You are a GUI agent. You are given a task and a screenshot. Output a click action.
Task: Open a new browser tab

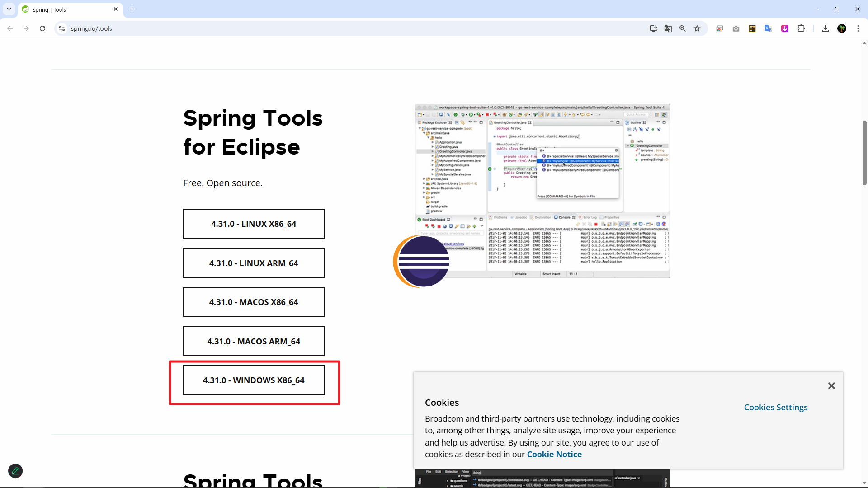pyautogui.click(x=132, y=9)
